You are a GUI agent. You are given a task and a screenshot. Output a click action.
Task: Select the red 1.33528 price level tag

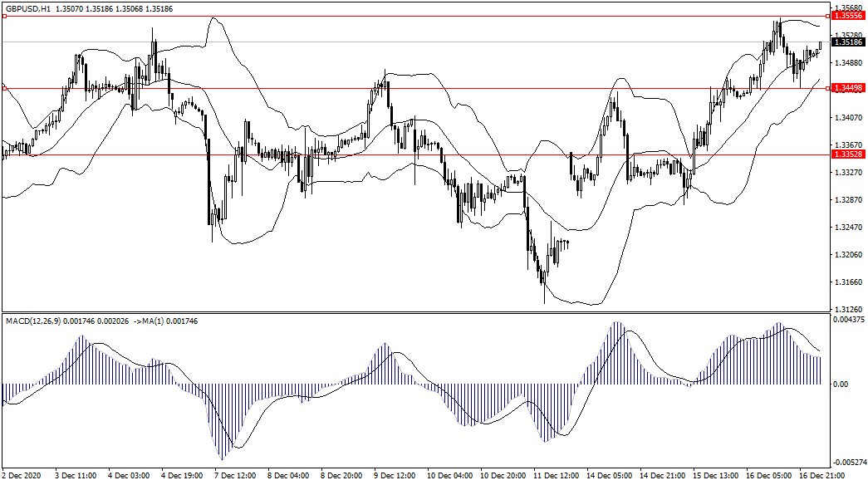click(847, 154)
